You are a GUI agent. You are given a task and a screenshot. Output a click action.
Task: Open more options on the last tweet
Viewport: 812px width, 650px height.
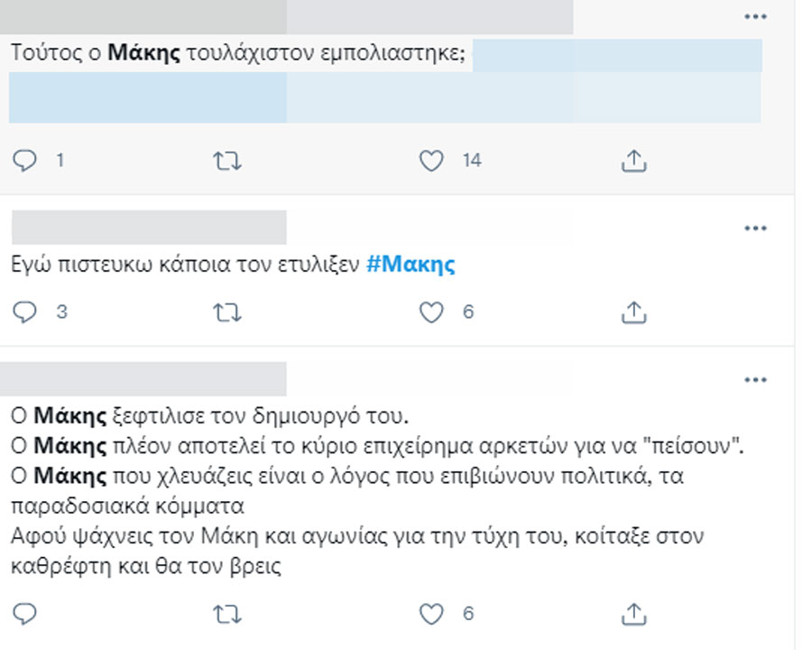point(755,380)
